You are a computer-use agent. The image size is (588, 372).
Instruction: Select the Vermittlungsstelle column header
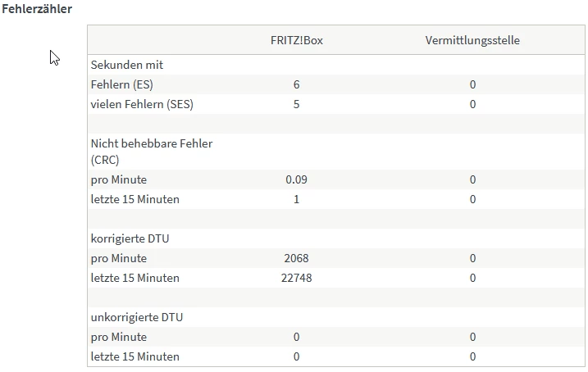click(x=472, y=39)
